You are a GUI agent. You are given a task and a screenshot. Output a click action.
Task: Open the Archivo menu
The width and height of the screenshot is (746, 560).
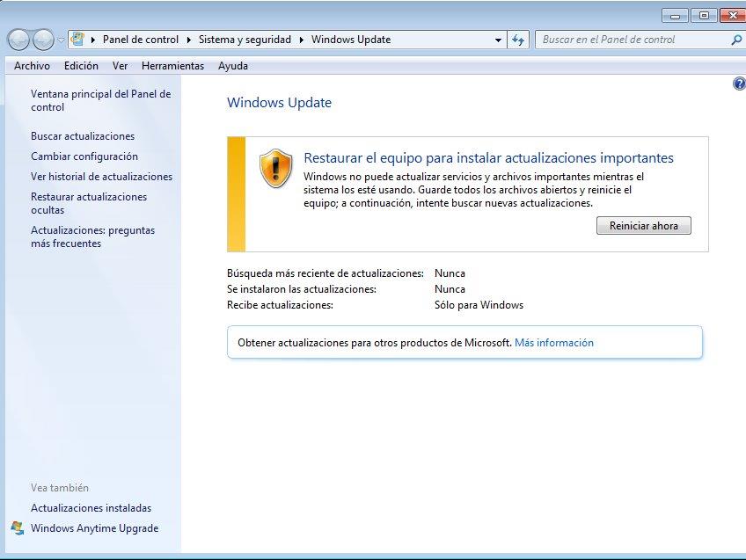point(32,66)
